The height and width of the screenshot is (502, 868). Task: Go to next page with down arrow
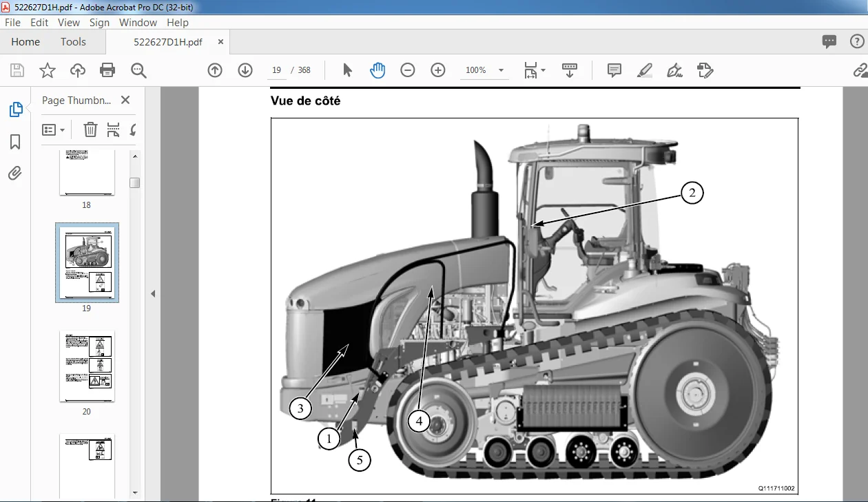[x=245, y=70]
